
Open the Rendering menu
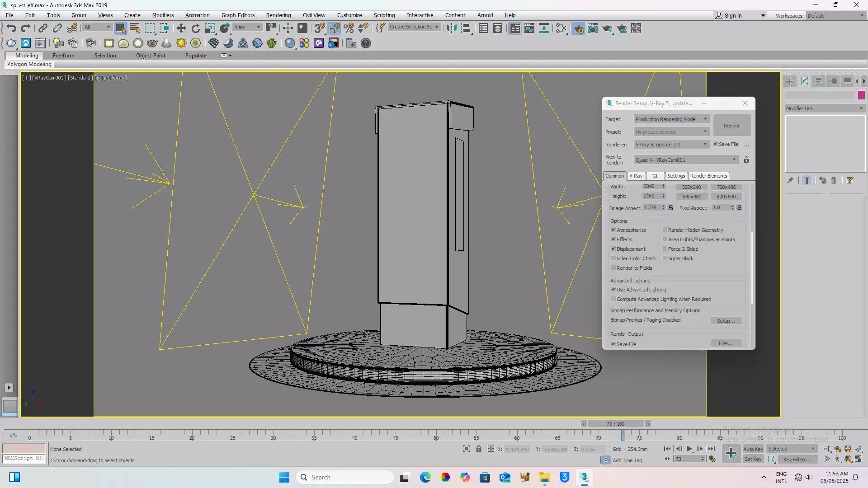click(x=278, y=15)
